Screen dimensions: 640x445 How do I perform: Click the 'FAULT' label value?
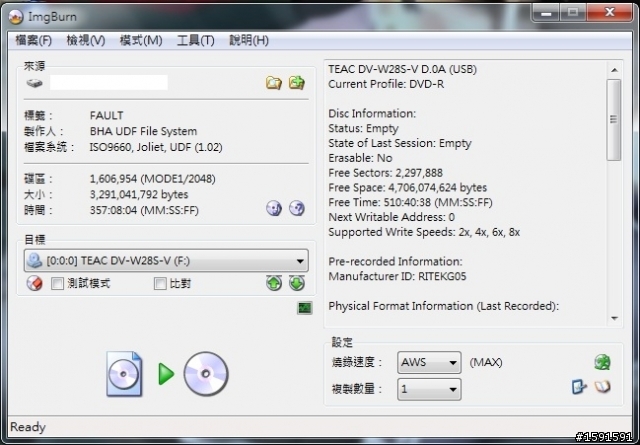(107, 115)
